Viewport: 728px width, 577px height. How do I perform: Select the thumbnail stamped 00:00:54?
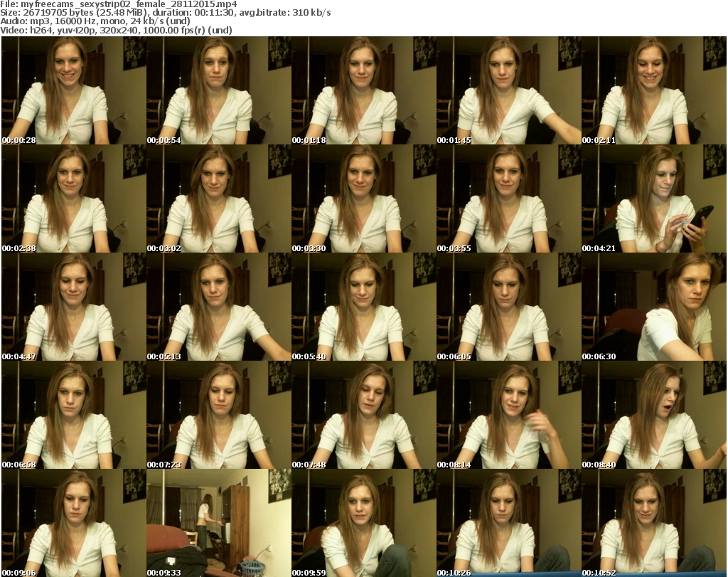219,90
